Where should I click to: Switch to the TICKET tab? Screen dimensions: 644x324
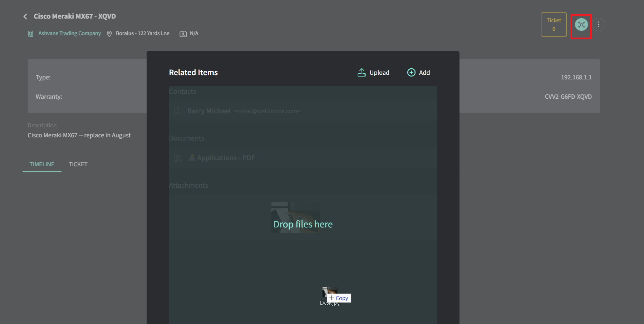(x=78, y=164)
